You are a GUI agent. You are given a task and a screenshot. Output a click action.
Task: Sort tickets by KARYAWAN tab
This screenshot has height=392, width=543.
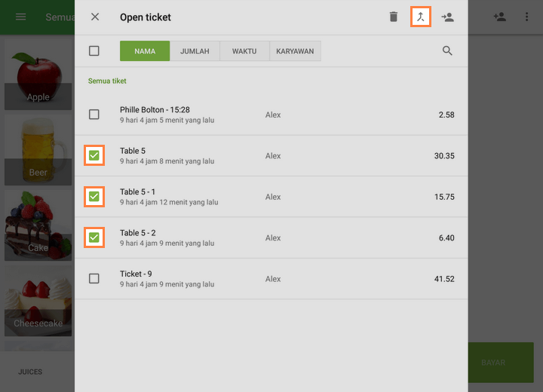click(x=295, y=51)
